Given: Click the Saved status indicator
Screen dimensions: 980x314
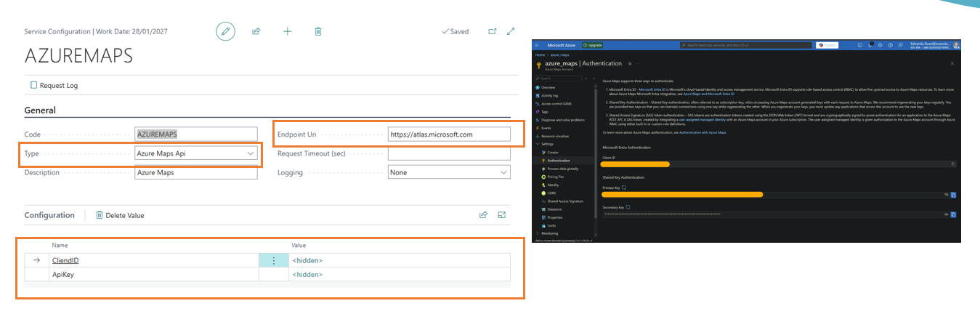Looking at the screenshot, I should coord(455,31).
